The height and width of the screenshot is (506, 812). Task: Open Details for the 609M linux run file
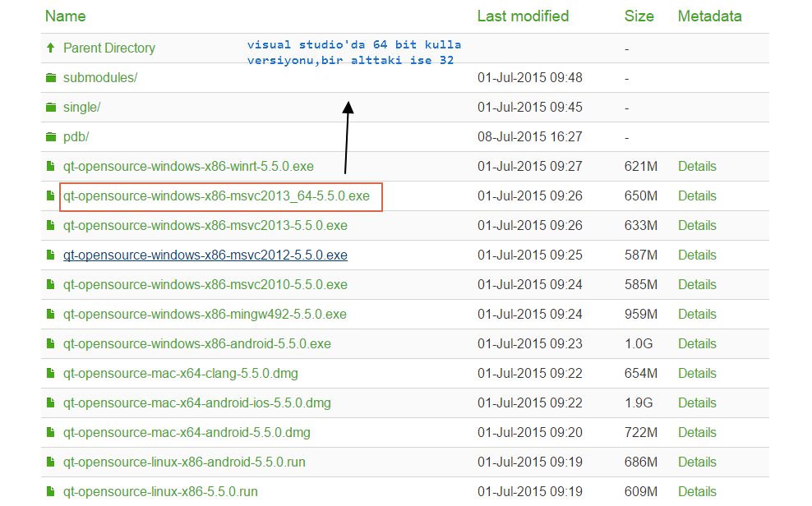click(x=697, y=490)
